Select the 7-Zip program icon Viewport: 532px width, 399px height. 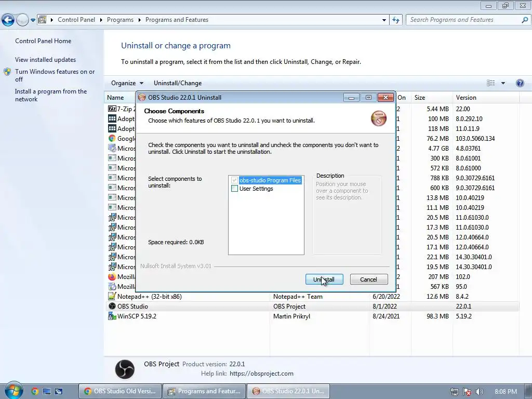tap(112, 109)
